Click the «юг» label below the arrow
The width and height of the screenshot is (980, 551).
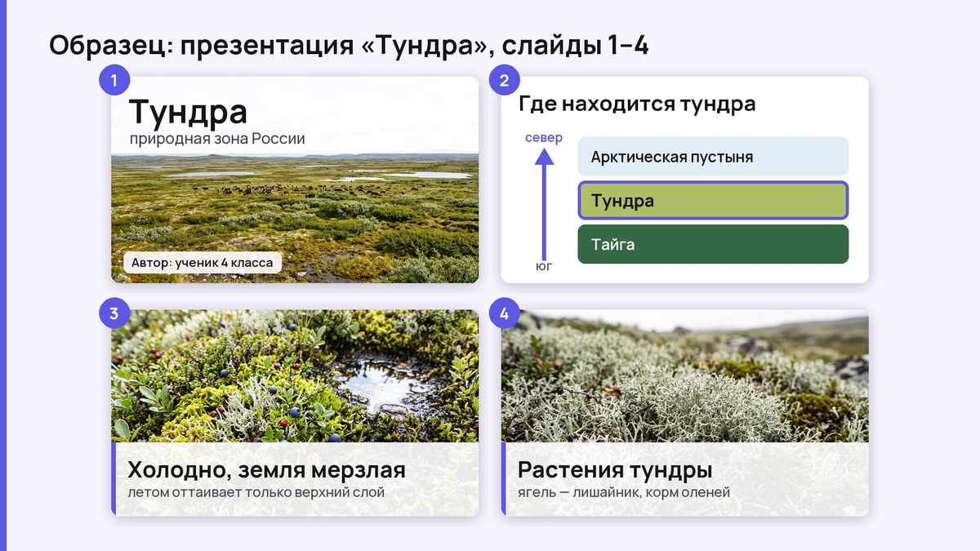(544, 266)
